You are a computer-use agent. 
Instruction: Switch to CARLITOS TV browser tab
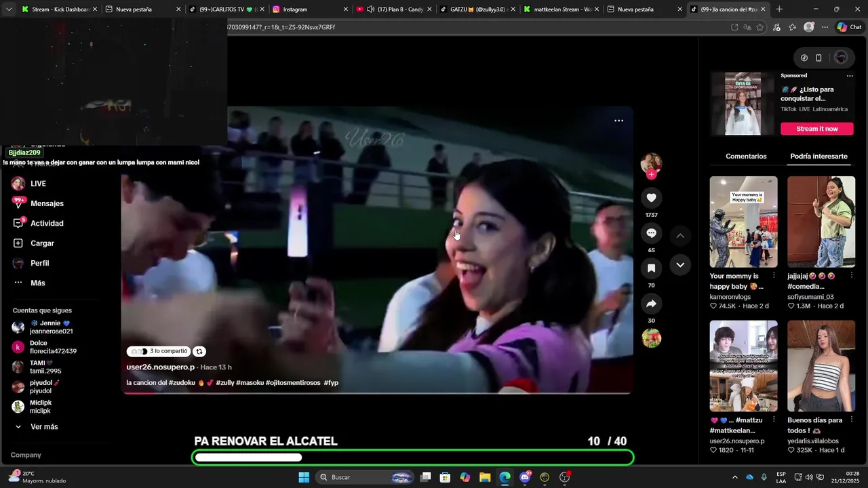pos(226,9)
